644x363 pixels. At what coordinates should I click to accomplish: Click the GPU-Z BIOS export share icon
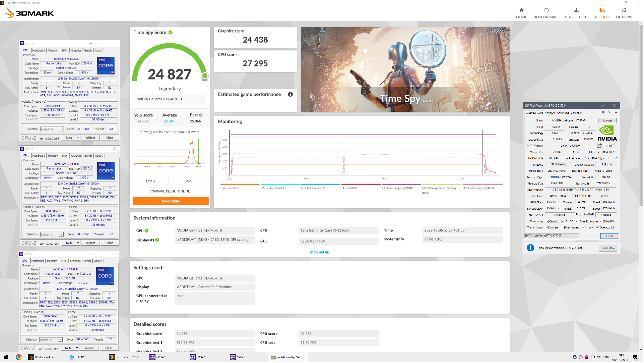[x=600, y=146]
